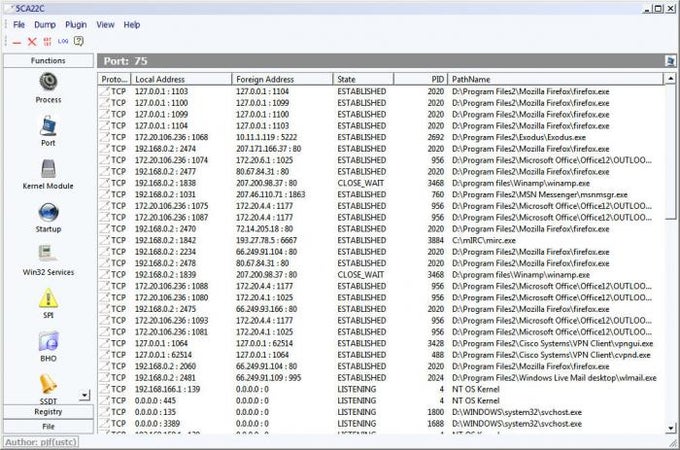The image size is (680, 450).
Task: Select PID 3428 cell
Action: click(435, 343)
